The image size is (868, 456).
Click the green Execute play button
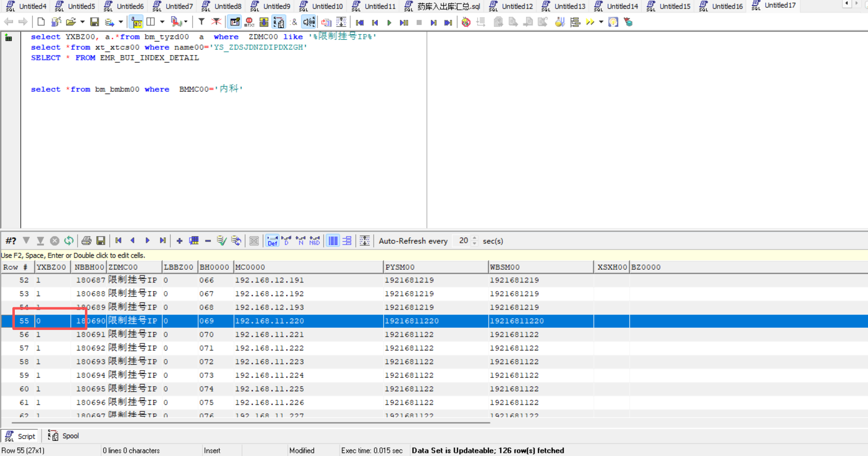(389, 22)
